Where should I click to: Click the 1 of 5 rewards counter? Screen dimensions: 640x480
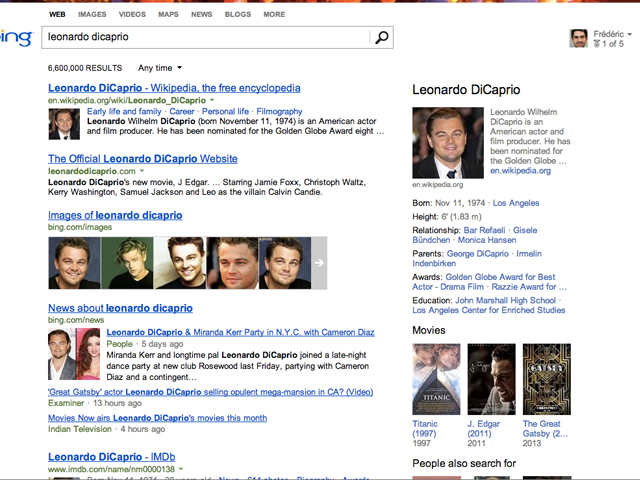point(613,44)
